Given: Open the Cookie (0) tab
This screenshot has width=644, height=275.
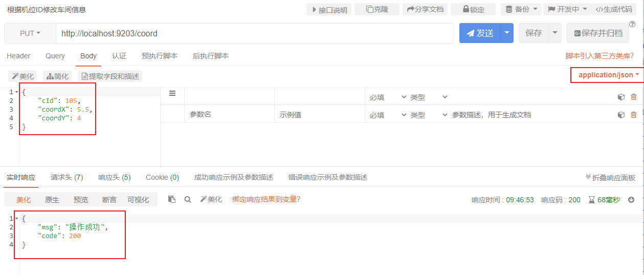Looking at the screenshot, I should pyautogui.click(x=162, y=177).
